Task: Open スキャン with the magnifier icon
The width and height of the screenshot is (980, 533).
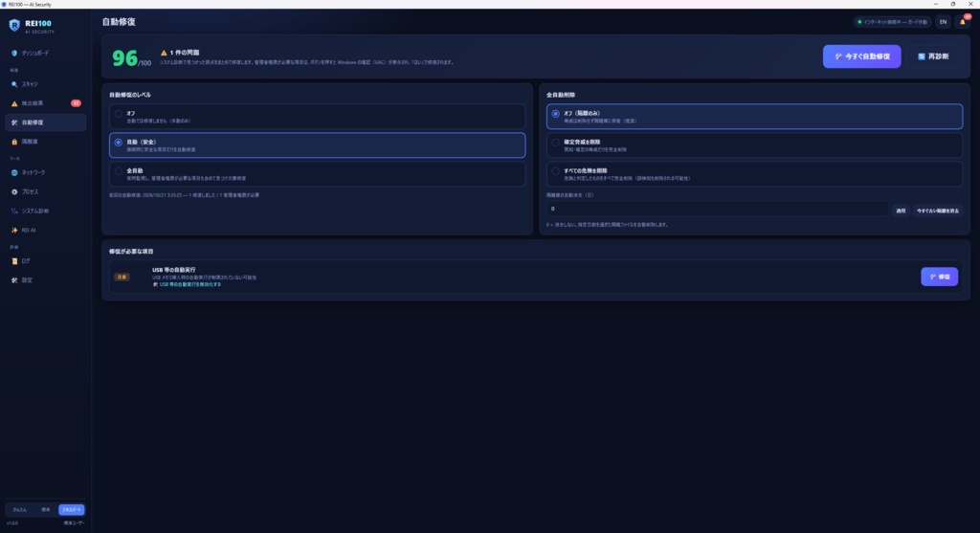Action: tap(45, 84)
